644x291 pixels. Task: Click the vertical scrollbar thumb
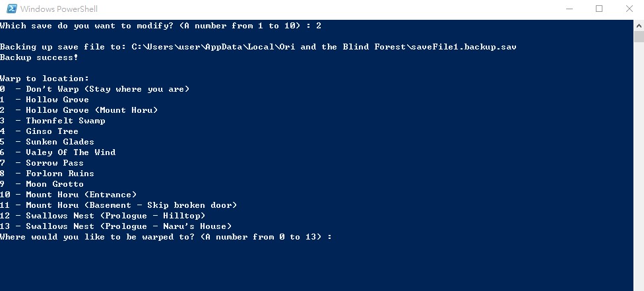(x=639, y=36)
